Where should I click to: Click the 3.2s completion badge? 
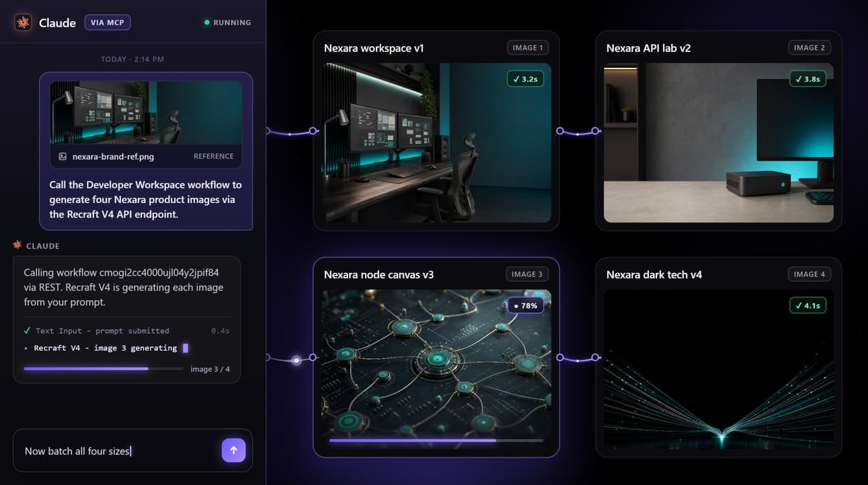[526, 79]
